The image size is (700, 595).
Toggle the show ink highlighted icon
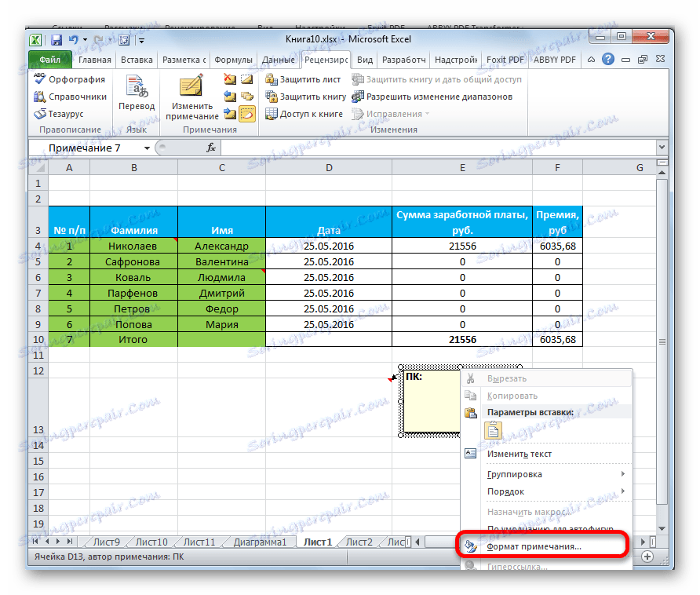[247, 114]
